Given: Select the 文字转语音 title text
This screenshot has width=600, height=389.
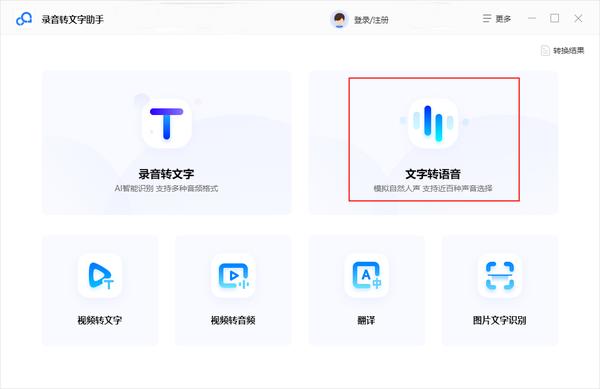Looking at the screenshot, I should coord(433,174).
